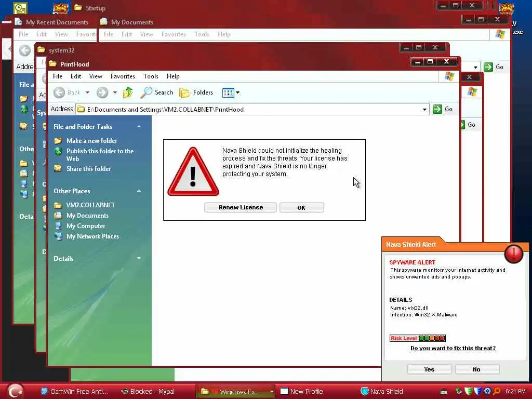Click Share this folder
532x399 pixels.
(88, 169)
